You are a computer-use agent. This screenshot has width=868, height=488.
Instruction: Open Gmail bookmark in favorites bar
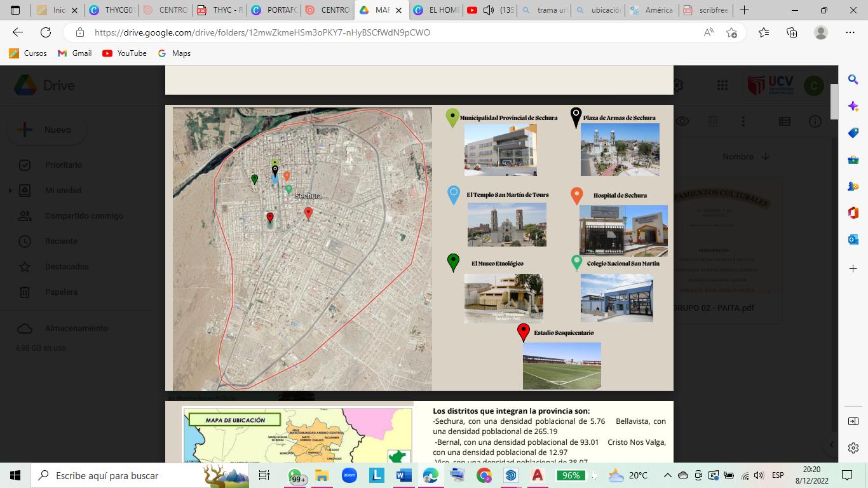pos(75,53)
